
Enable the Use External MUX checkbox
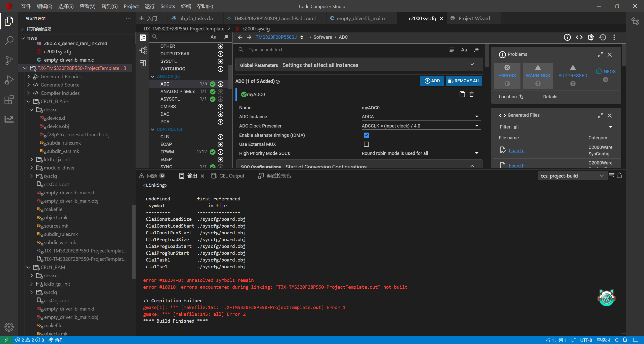click(366, 144)
